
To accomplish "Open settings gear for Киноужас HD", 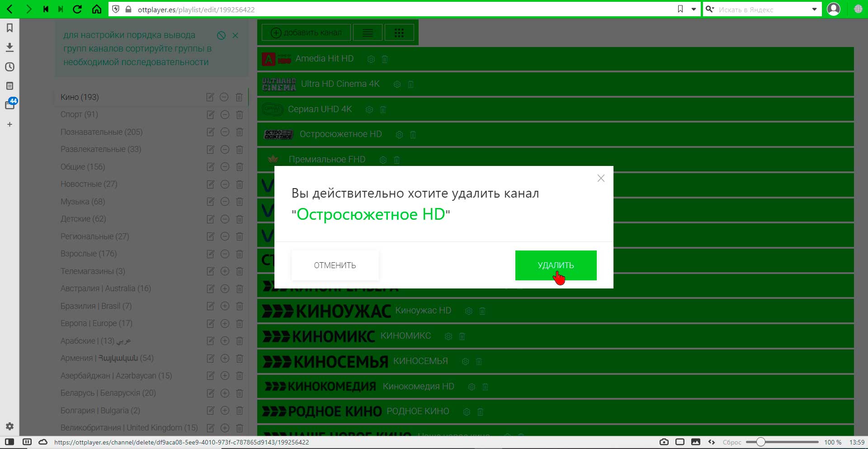I will coord(469,311).
